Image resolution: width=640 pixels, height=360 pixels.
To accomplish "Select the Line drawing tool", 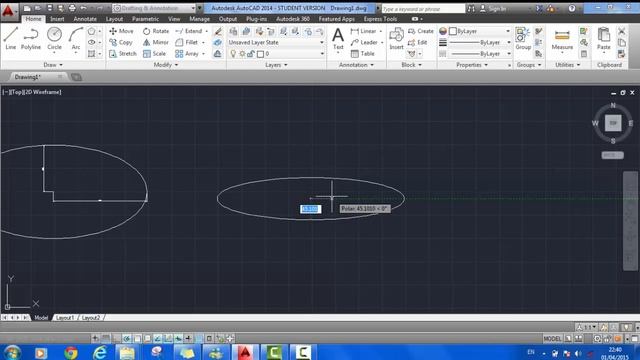I will pos(10,38).
